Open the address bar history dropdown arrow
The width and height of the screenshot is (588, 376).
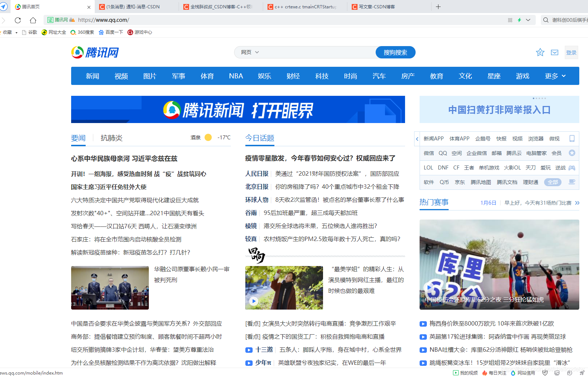pos(528,20)
